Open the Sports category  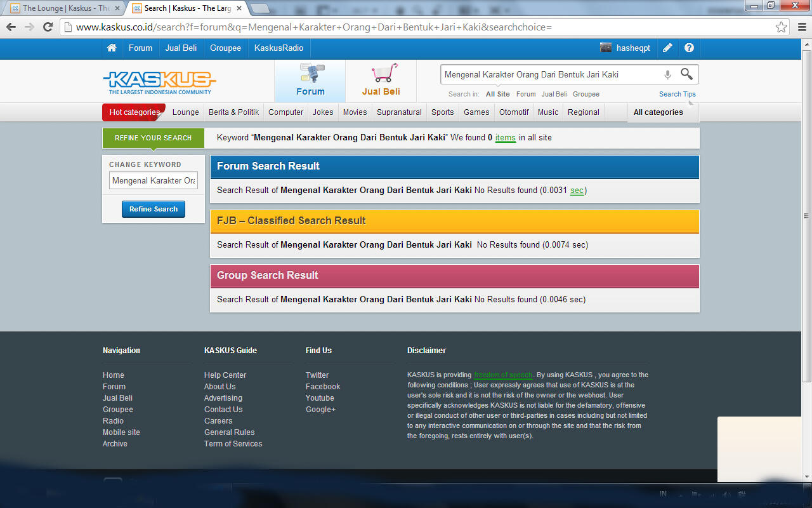point(443,112)
